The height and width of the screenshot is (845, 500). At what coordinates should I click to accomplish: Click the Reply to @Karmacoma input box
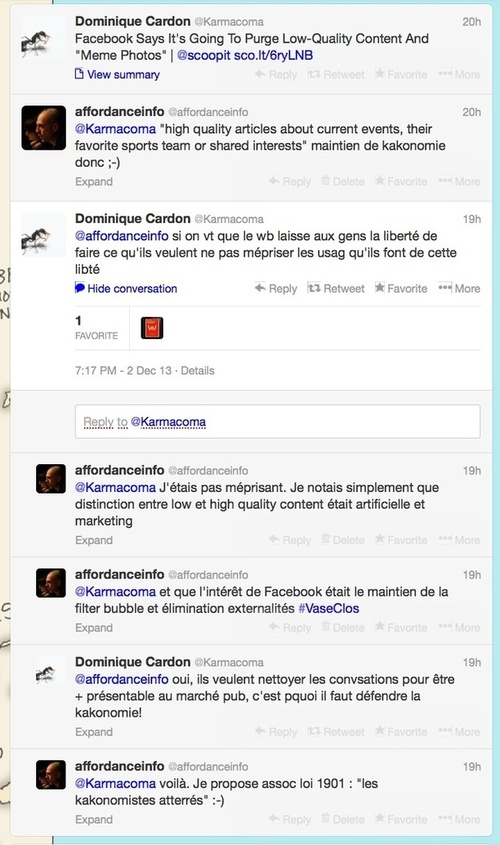click(x=277, y=421)
